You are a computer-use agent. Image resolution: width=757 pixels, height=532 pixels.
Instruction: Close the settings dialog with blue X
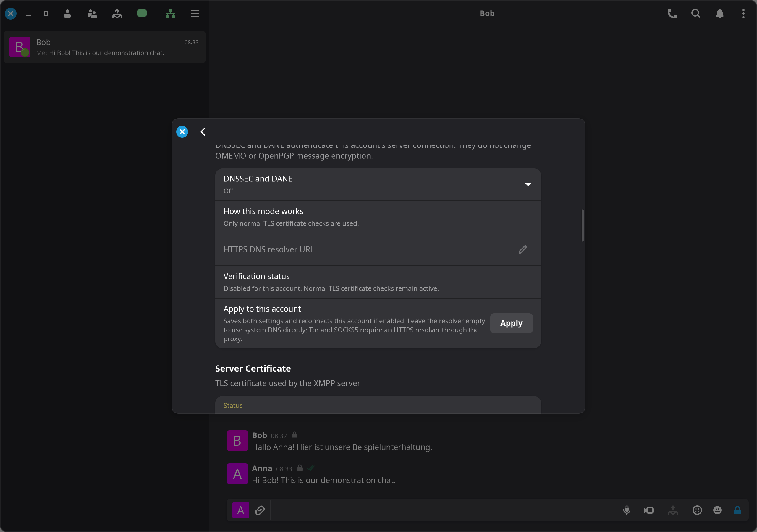[x=182, y=132]
